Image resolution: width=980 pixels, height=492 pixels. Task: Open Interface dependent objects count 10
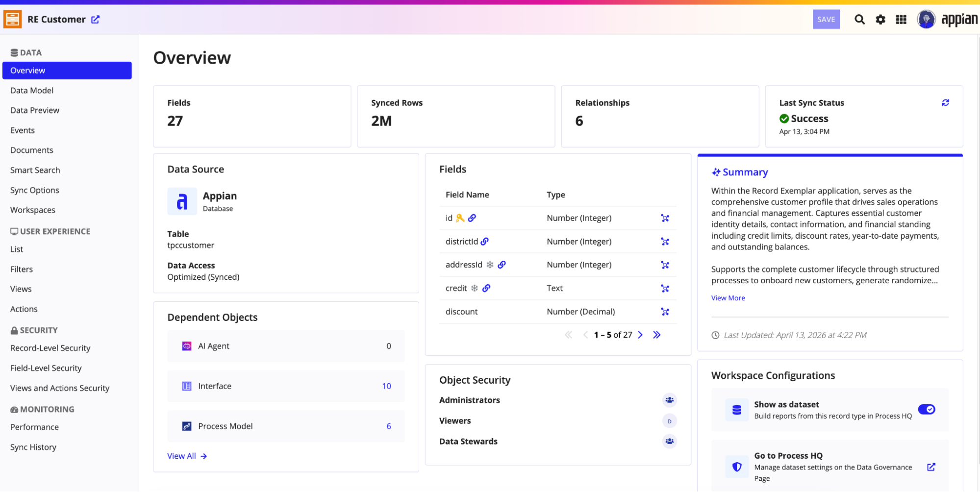386,386
